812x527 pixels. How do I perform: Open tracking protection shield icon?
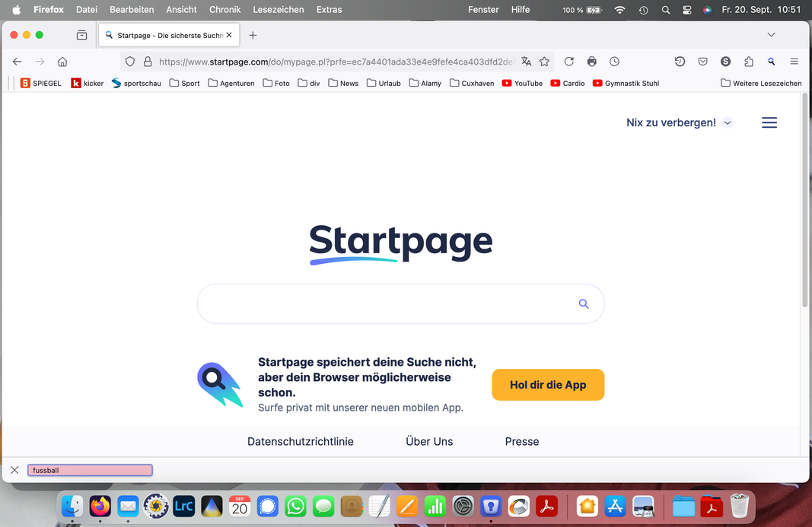[x=130, y=62]
